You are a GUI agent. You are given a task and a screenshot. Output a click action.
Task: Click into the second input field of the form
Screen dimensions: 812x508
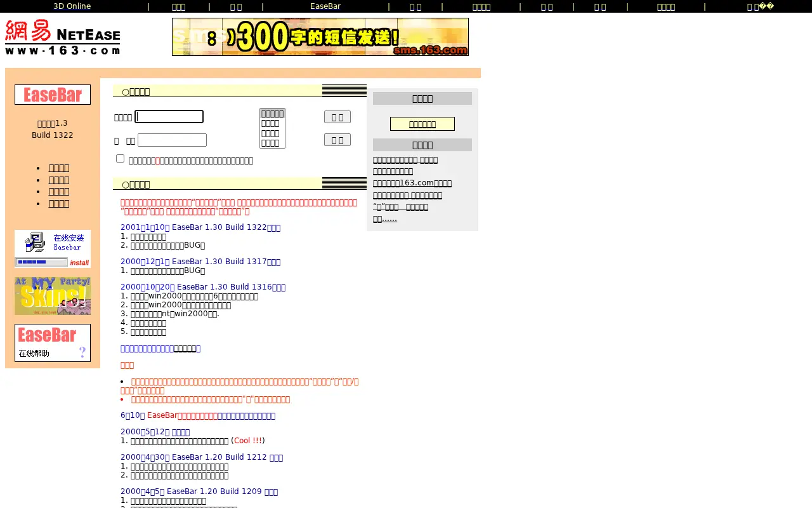[x=173, y=140]
